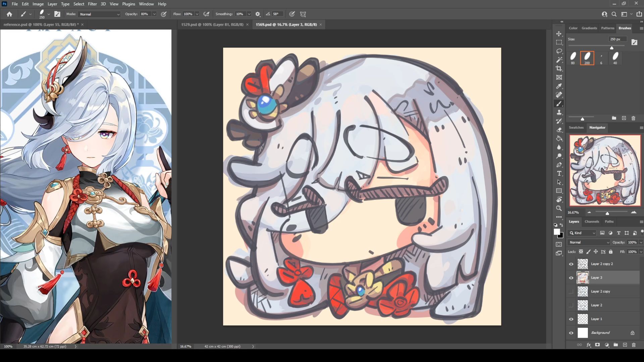Select the Lasso tool
This screenshot has height=362, width=644.
pos(559,51)
